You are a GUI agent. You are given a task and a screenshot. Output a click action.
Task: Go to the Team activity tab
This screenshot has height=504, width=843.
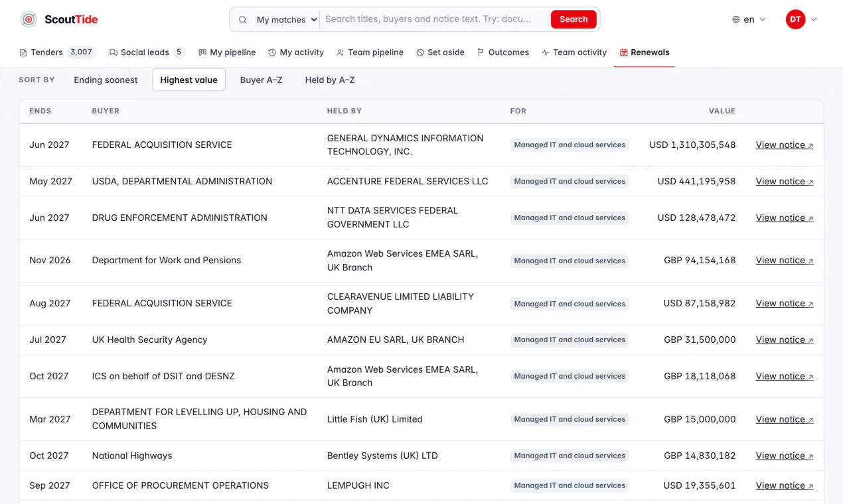574,52
